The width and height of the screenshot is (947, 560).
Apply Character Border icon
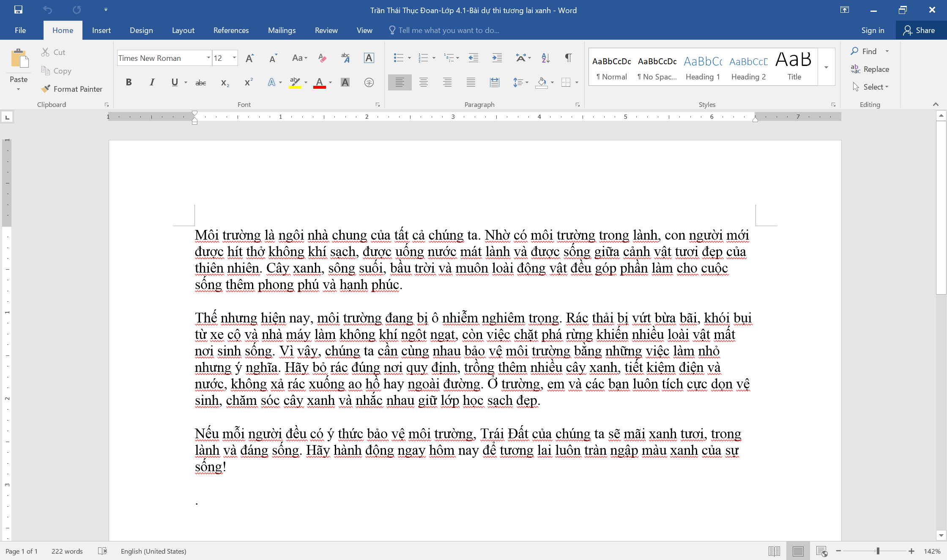[369, 58]
